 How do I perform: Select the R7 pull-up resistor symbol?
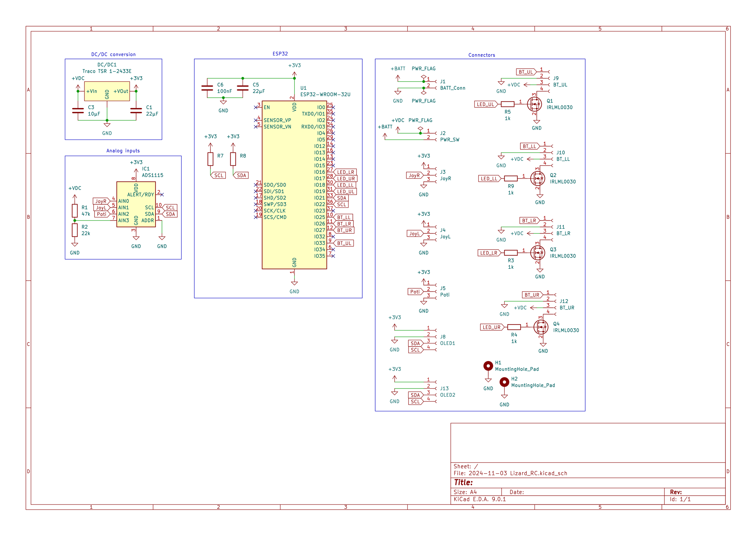tap(210, 159)
